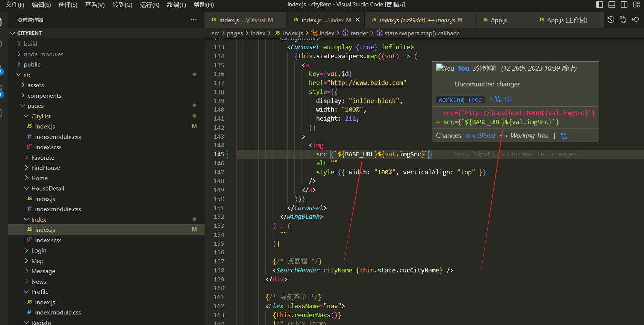Close the index.js ...\Index tab

point(358,20)
